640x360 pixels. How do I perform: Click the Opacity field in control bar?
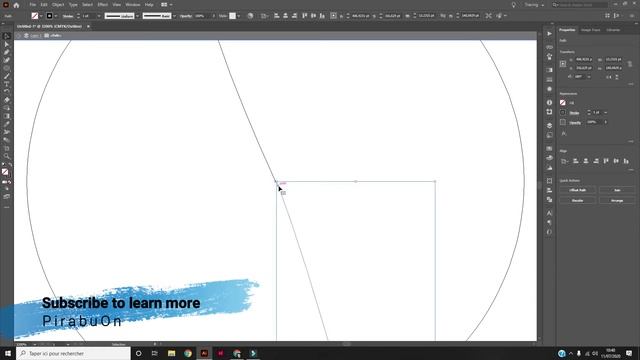click(x=202, y=16)
